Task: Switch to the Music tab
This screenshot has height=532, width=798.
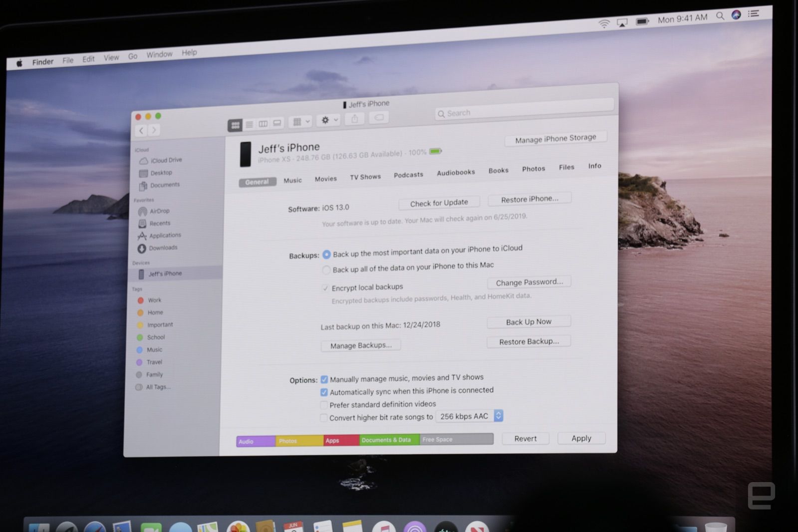Action: point(292,180)
